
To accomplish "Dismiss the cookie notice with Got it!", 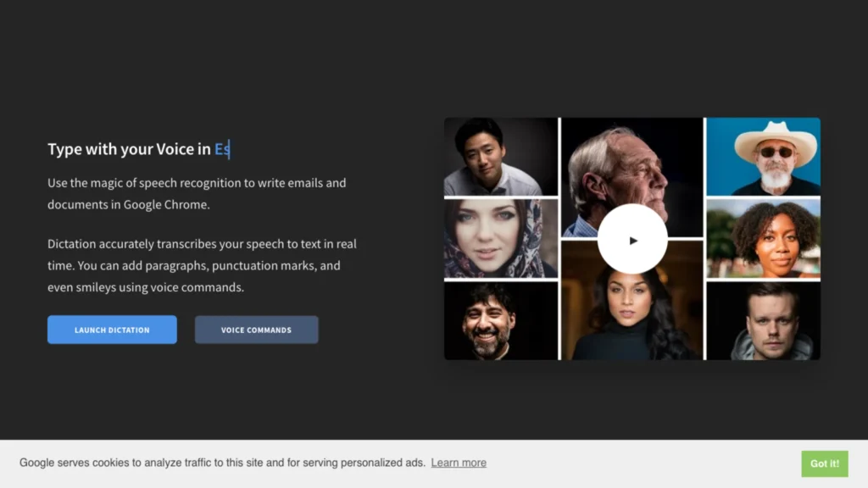I will click(824, 463).
